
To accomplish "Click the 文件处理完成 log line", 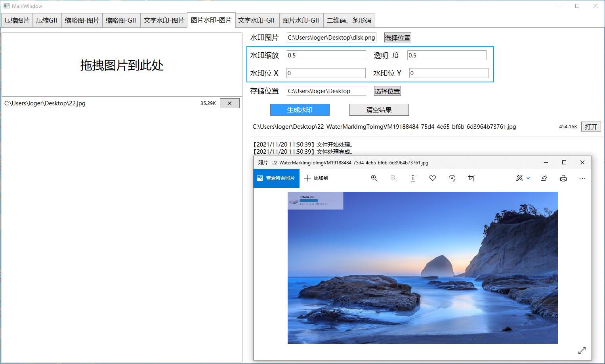I will click(303, 152).
